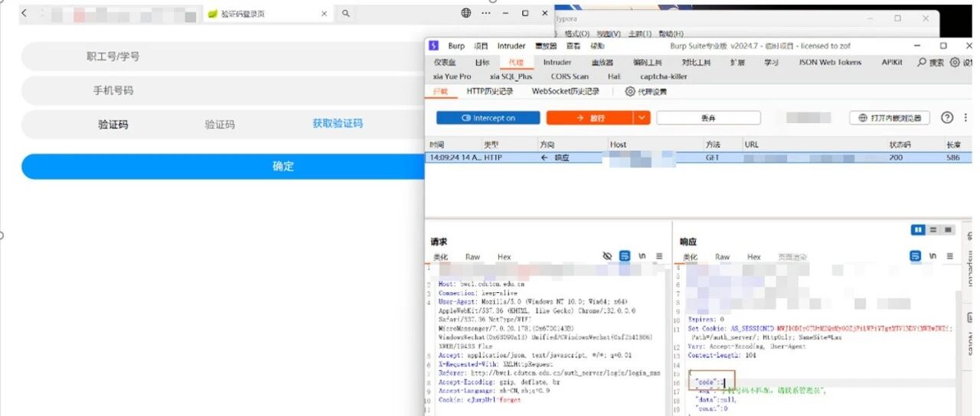Click the browser back arrow
The height and width of the screenshot is (416, 980).
24,13
